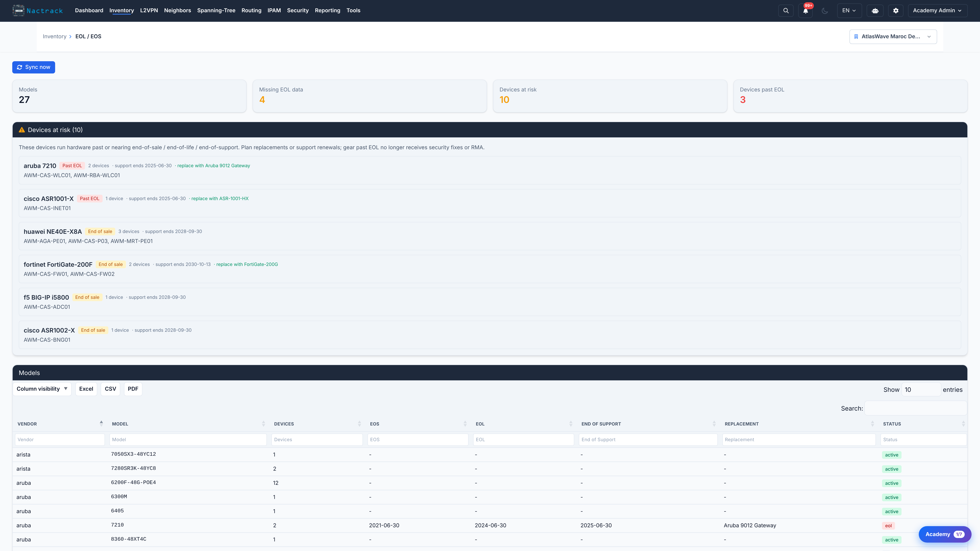Sort by the Devices column arrows
This screenshot has height=551, width=980.
pos(359,424)
